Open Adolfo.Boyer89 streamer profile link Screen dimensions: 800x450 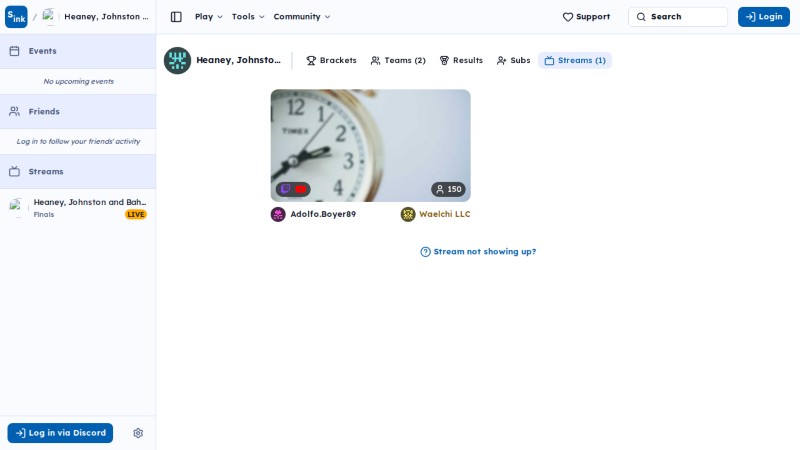coord(323,214)
